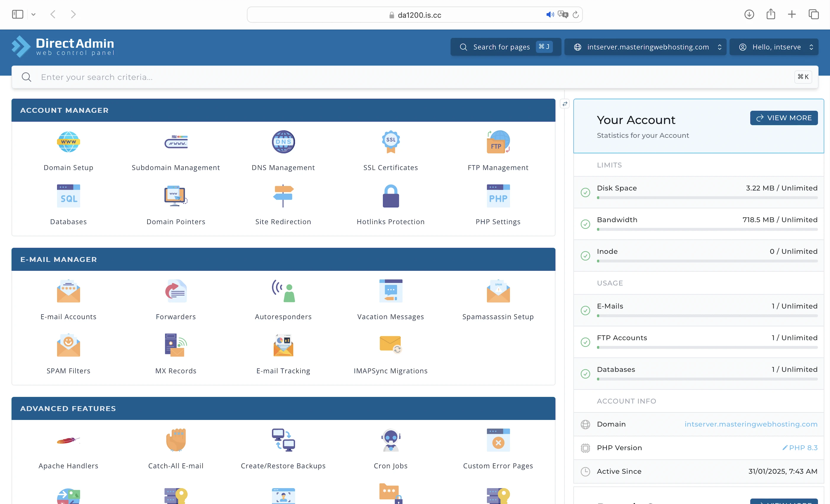Screen dimensions: 830x504
Task: Open Cron Jobs robot icon
Action: pyautogui.click(x=390, y=440)
